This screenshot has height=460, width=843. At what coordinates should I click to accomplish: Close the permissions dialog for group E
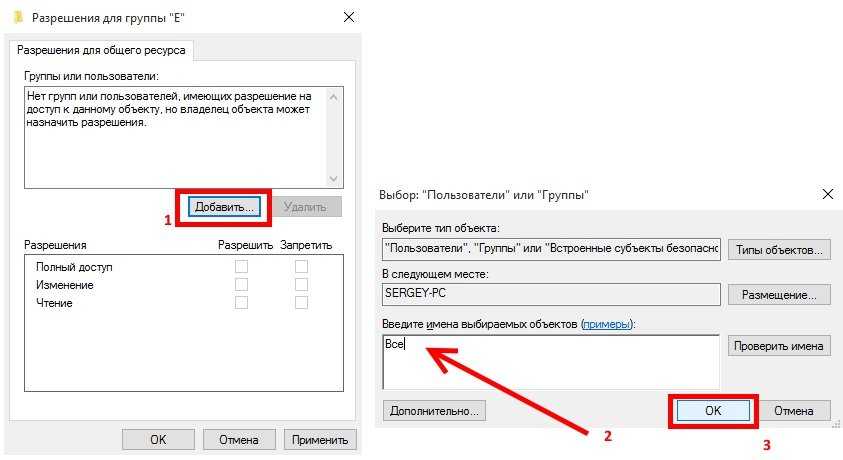click(348, 17)
